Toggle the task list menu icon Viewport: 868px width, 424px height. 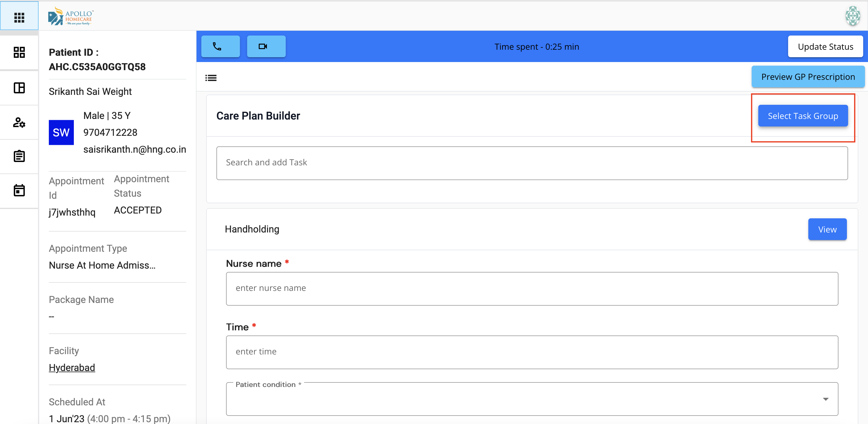[211, 78]
